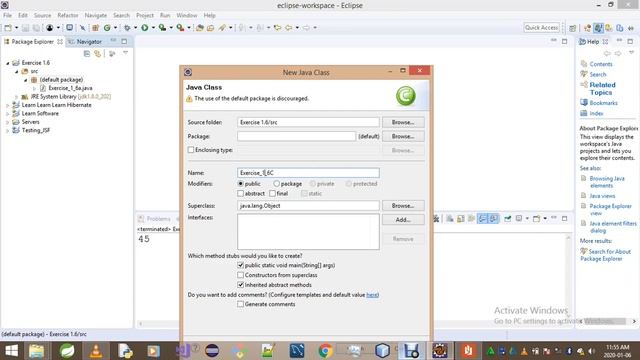
Task: Click the Open Type toolbar icon
Action: coord(200,28)
